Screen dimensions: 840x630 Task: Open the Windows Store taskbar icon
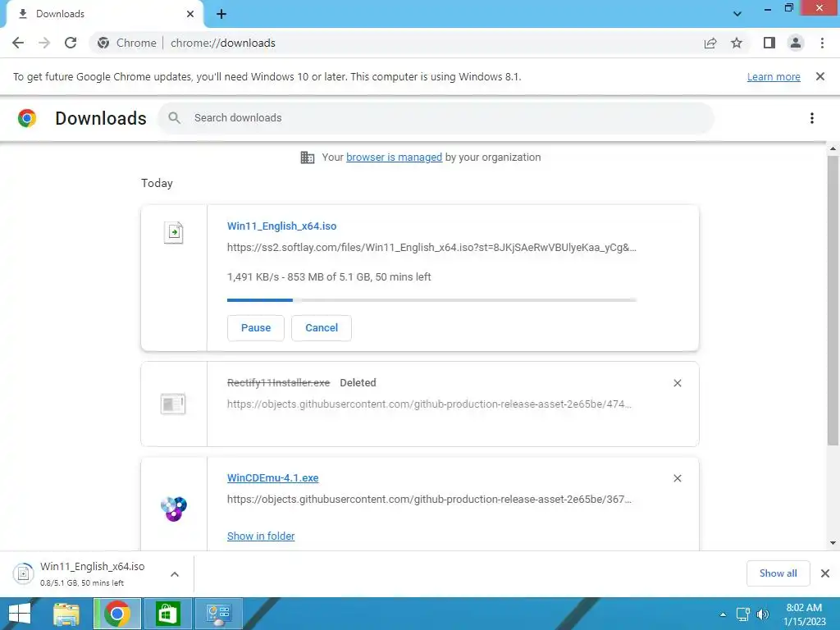point(167,614)
